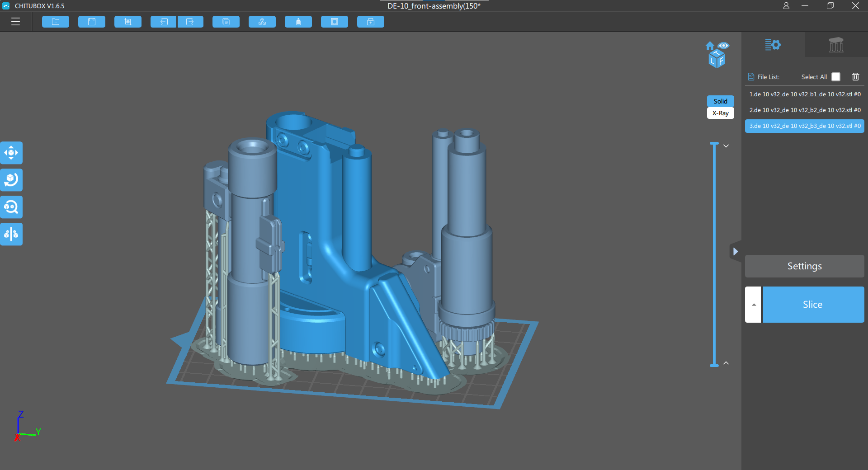Viewport: 868px width, 470px height.
Task: Click the T L F view orientation cube
Action: point(717,59)
